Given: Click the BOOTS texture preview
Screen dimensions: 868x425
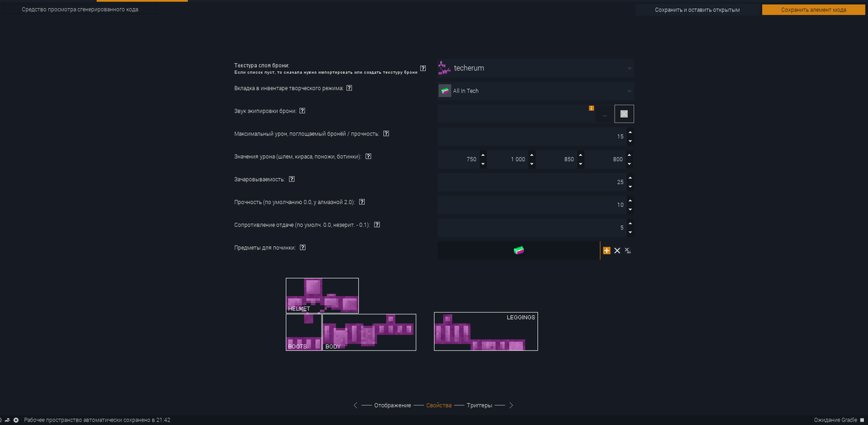Looking at the screenshot, I should tap(304, 332).
